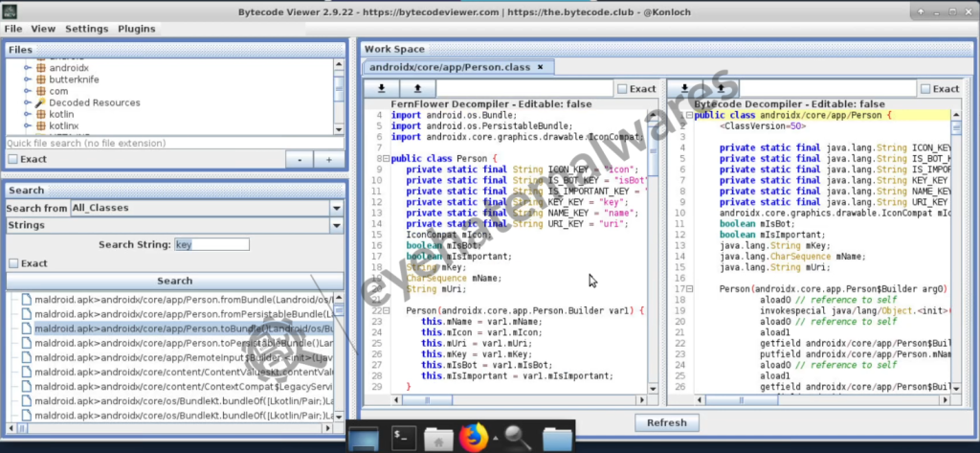
Task: Collapse bytecode fold at line 17
Action: [x=690, y=289]
